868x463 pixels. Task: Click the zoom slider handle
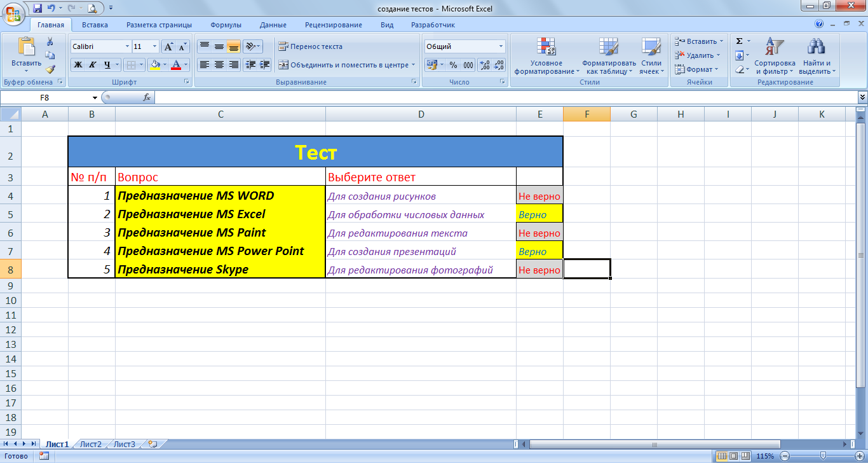click(824, 456)
